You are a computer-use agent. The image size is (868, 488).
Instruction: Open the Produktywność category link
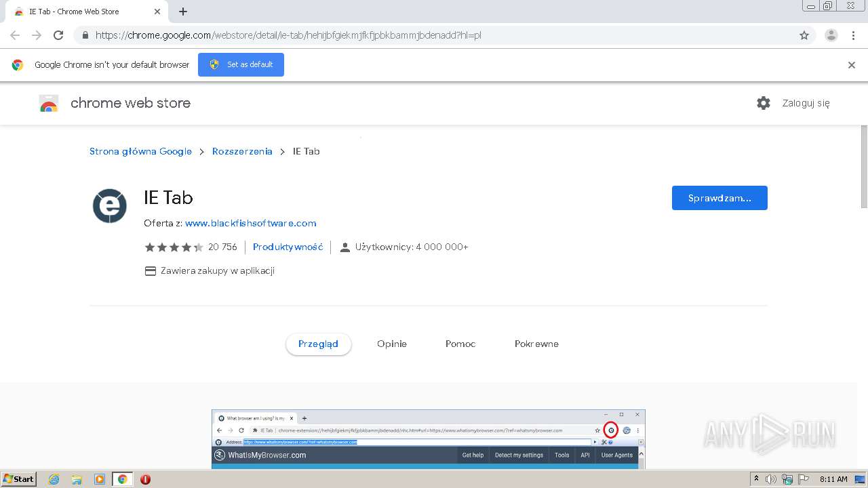point(288,247)
